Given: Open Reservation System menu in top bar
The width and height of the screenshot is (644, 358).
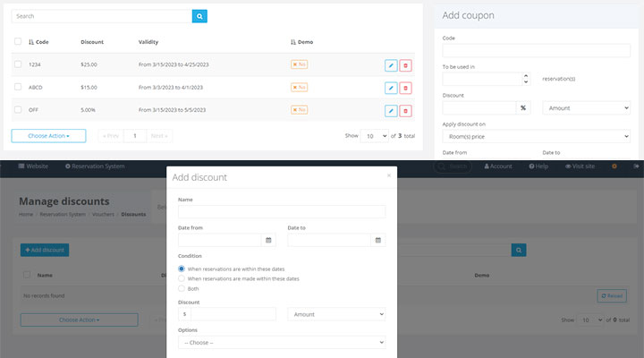Looking at the screenshot, I should (95, 166).
